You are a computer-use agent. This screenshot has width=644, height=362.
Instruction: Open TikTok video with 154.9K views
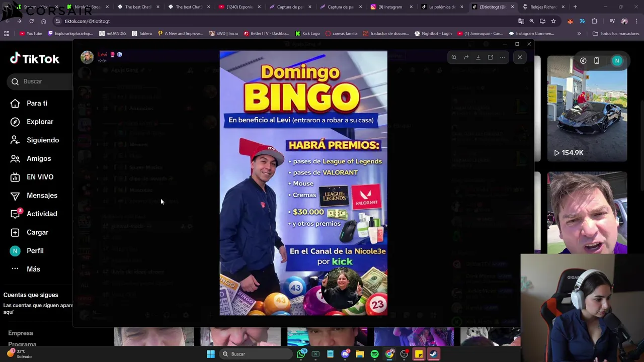click(587, 109)
